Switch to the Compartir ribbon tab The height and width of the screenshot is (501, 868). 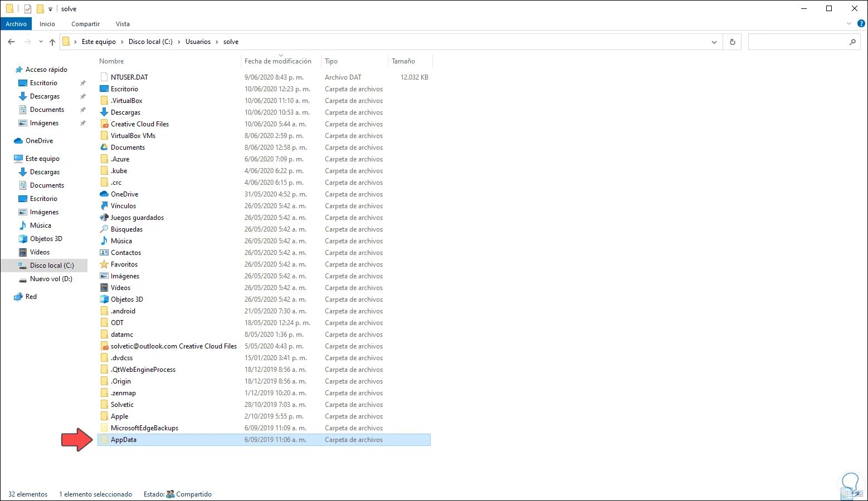[x=86, y=24]
